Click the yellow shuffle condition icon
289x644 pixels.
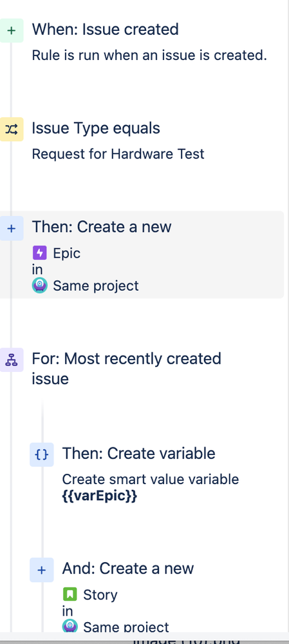click(x=12, y=130)
